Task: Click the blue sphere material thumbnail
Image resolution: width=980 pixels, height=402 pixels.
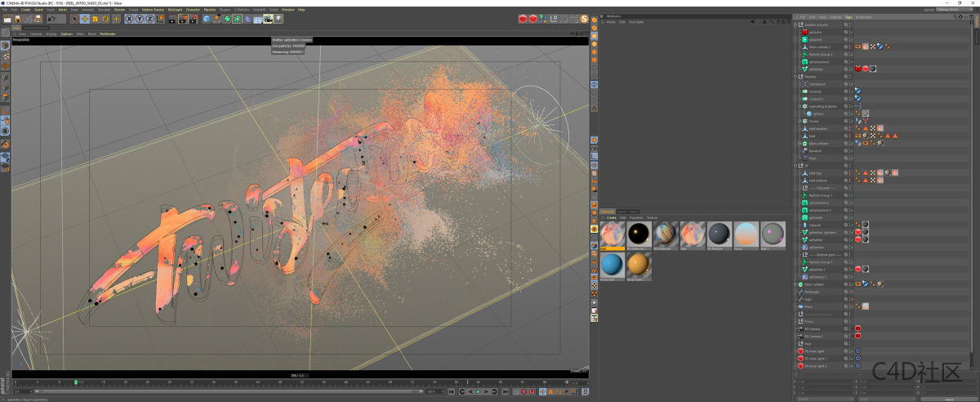Action: 612,264
